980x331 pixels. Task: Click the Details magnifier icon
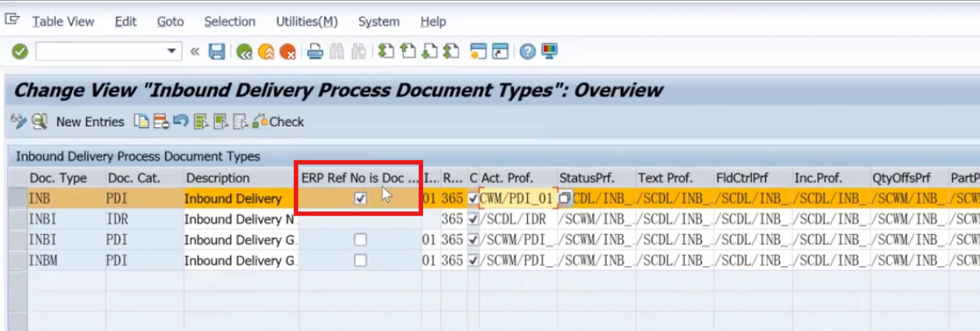click(x=39, y=121)
